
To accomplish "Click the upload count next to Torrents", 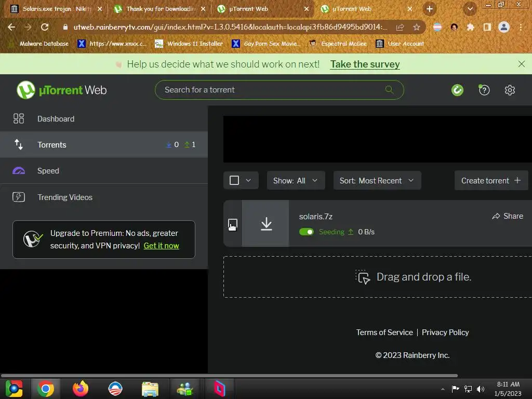I will tap(190, 144).
